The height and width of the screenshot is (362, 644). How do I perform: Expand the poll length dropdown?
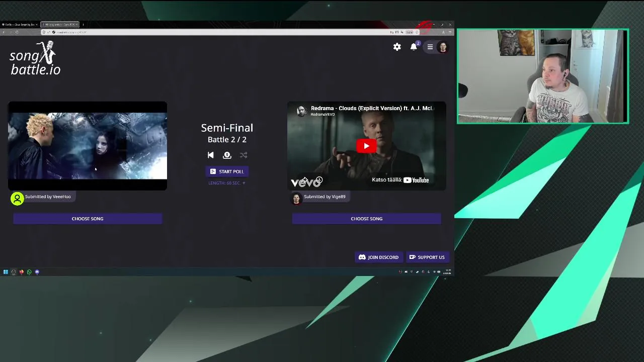(227, 183)
